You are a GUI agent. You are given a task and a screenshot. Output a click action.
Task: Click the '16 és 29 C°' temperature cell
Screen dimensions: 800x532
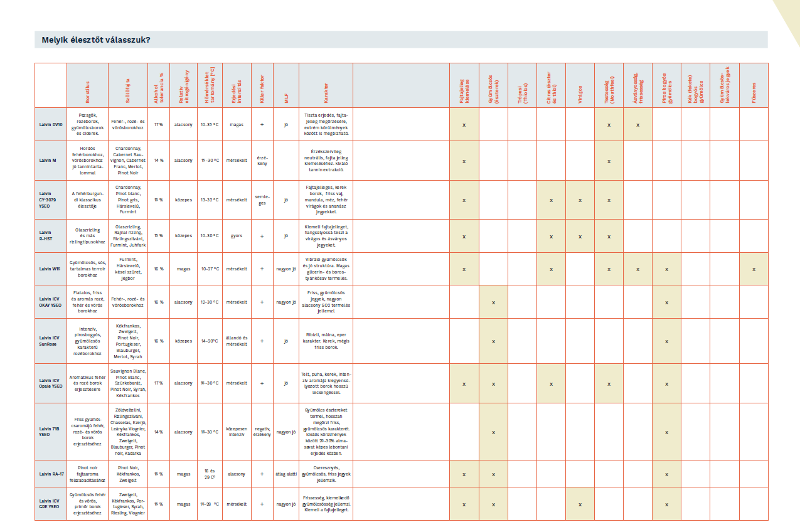click(210, 474)
